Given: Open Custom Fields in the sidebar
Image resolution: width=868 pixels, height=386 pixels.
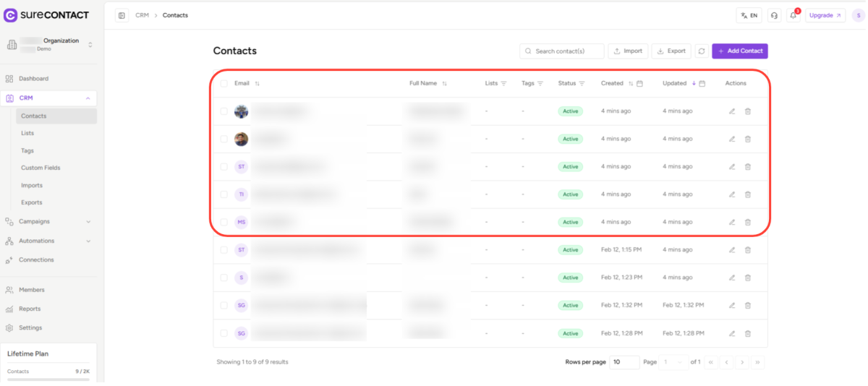Looking at the screenshot, I should click(41, 168).
